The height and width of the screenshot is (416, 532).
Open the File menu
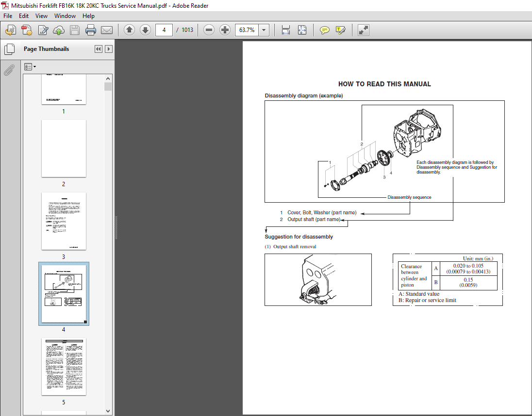(8, 16)
